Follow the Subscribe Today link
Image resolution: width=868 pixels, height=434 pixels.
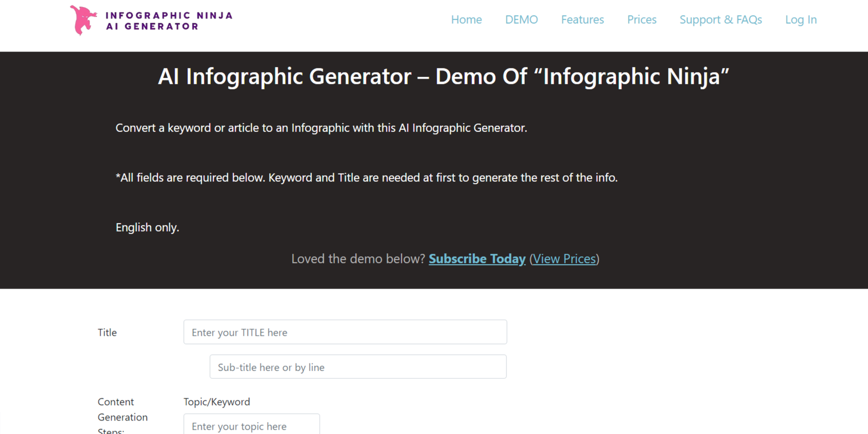477,259
